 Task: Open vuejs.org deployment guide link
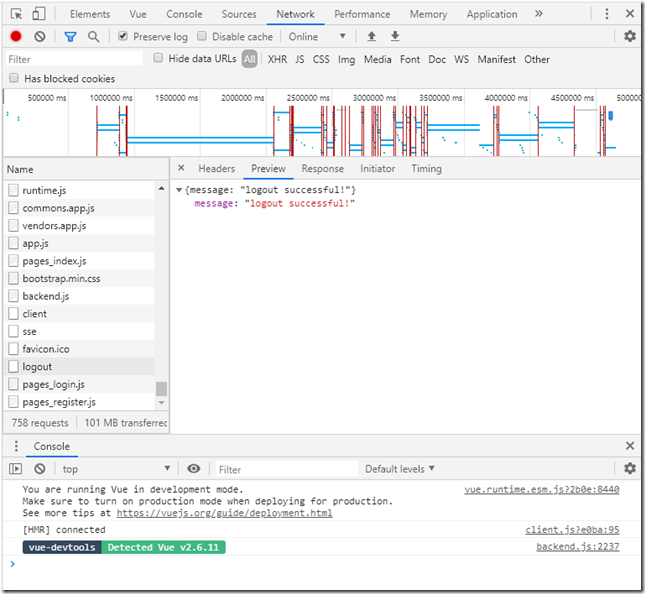pyautogui.click(x=224, y=513)
